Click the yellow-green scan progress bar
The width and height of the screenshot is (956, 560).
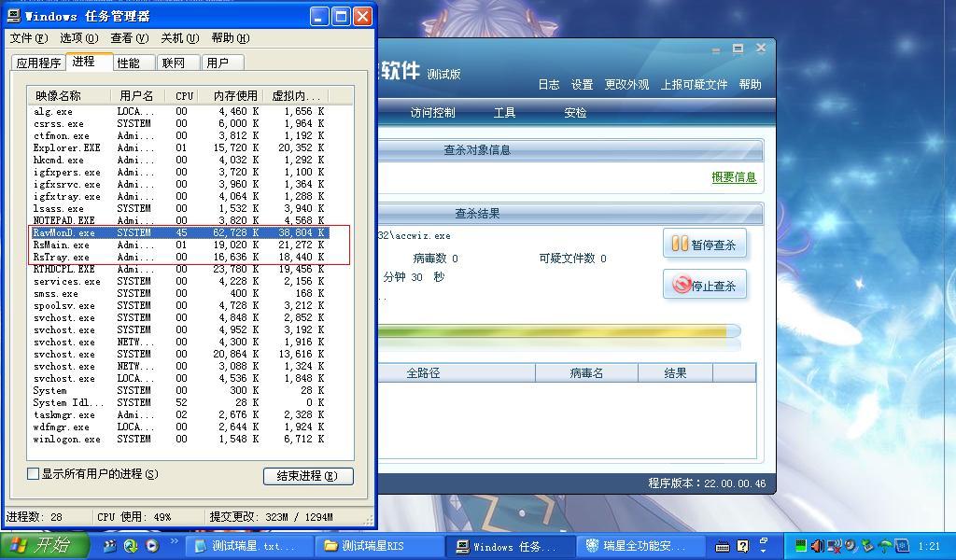coord(559,331)
